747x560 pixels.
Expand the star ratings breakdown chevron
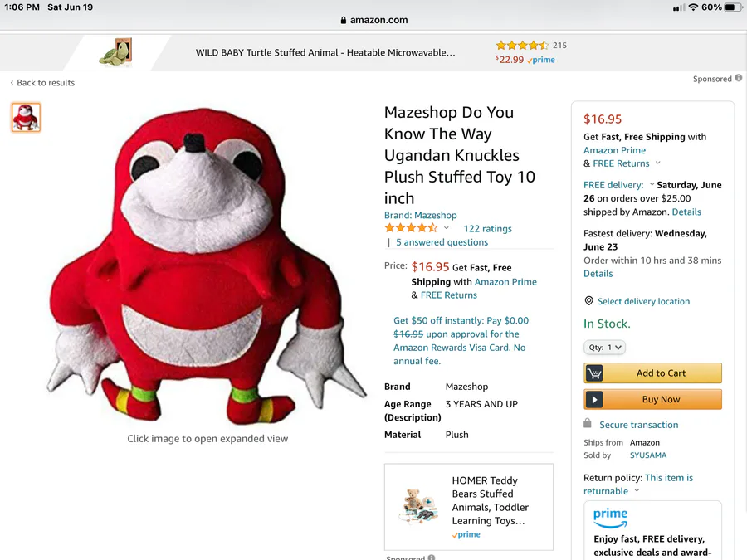click(x=447, y=228)
